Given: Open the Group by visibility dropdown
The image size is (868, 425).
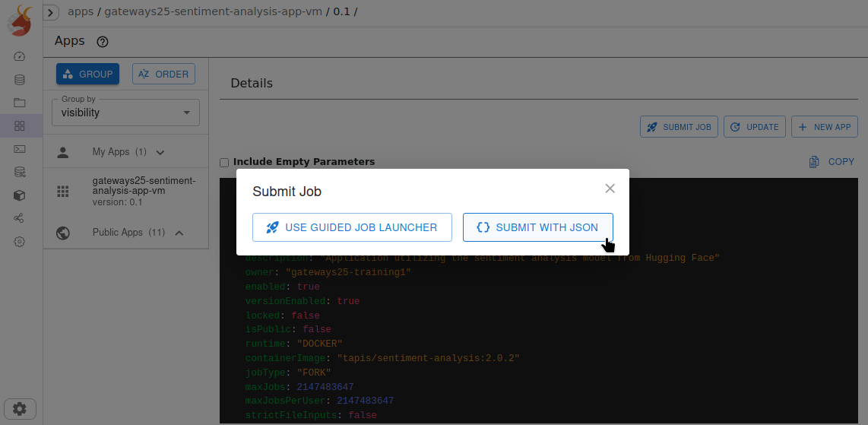Looking at the screenshot, I should 125,113.
